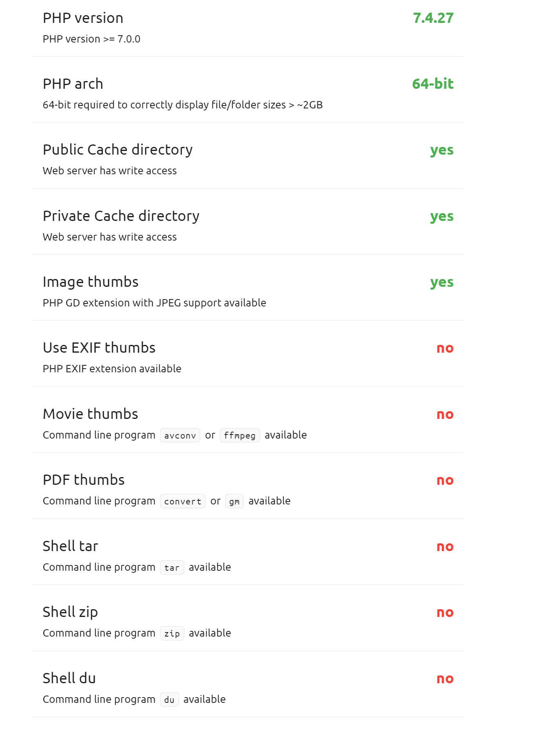The width and height of the screenshot is (560, 736).
Task: Click no status for Use EXIF thumbs
Action: pyautogui.click(x=445, y=348)
